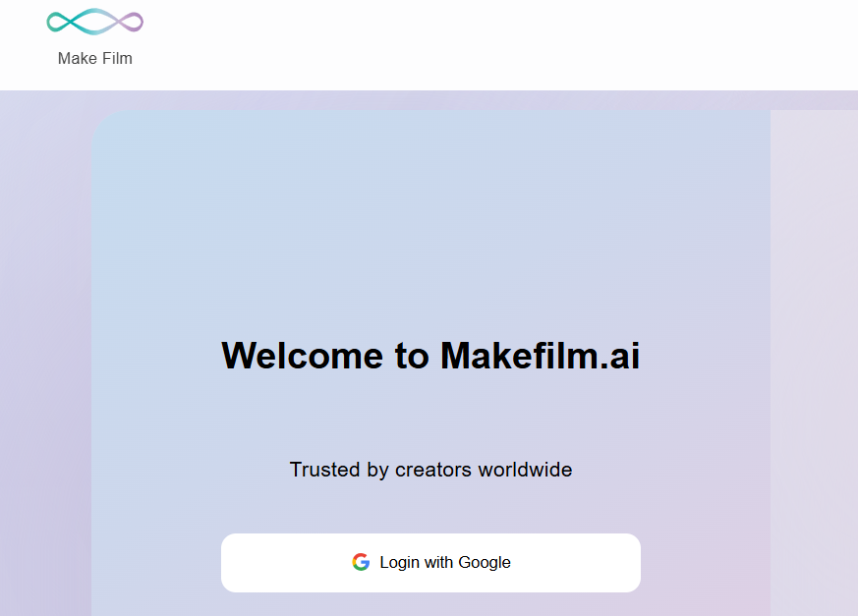Click the word 'Login' in the login button
The image size is (858, 616).
coord(400,562)
